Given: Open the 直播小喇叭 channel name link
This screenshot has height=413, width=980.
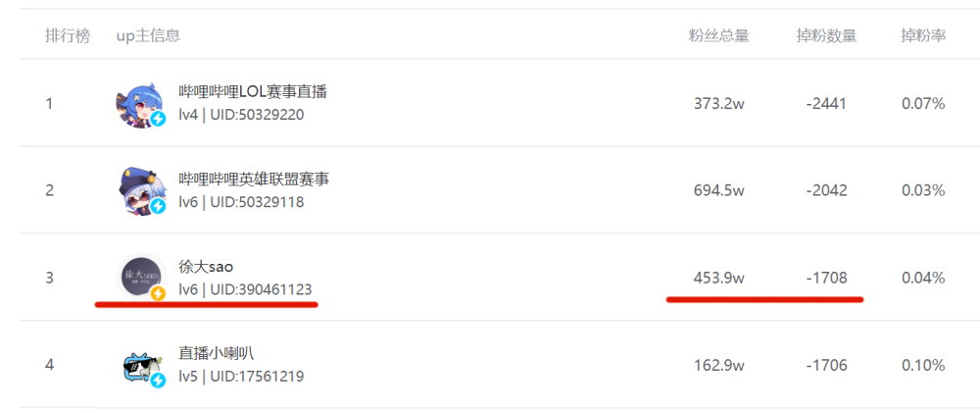Looking at the screenshot, I should pyautogui.click(x=217, y=353).
